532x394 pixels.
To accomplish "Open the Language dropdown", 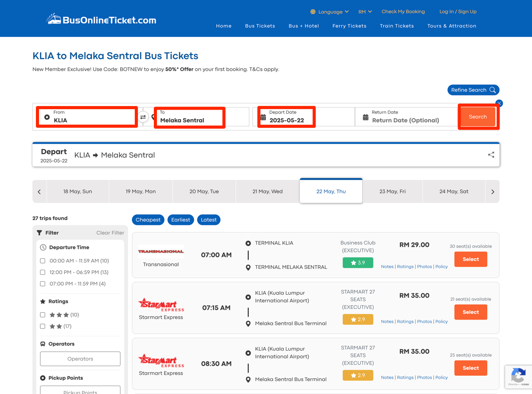I will [x=330, y=12].
